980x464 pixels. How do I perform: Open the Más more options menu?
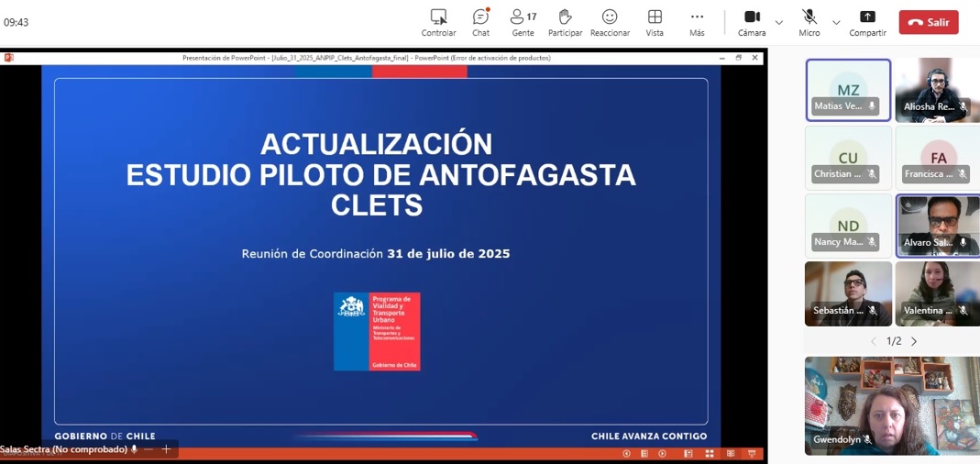tap(697, 22)
